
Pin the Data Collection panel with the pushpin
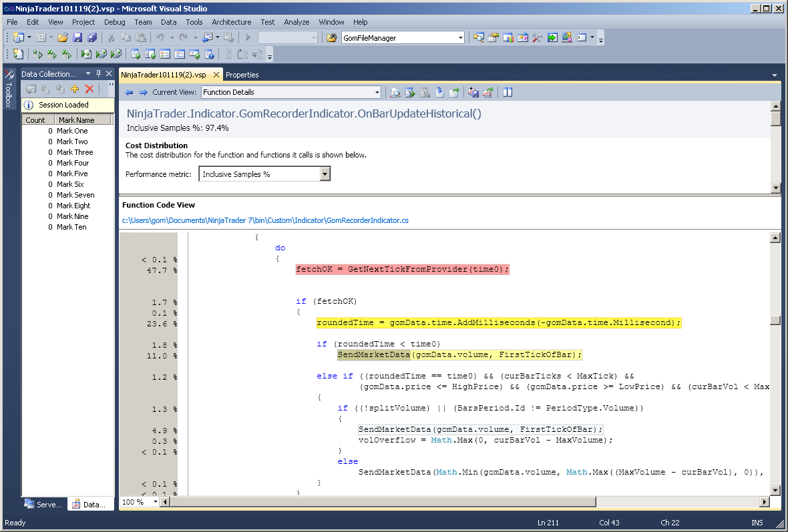[x=99, y=74]
